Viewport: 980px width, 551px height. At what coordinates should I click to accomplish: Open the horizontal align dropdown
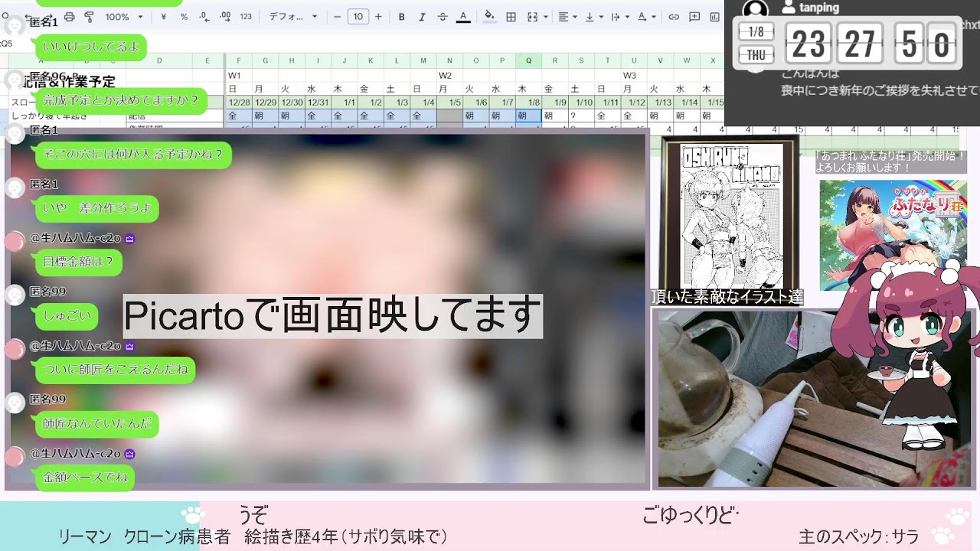(x=567, y=17)
